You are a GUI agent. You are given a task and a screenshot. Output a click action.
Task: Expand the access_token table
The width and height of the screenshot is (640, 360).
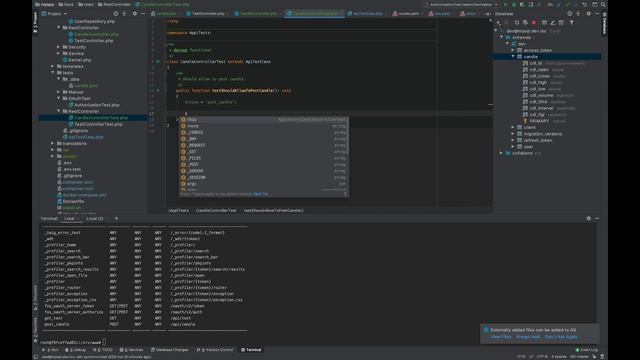tap(513, 50)
